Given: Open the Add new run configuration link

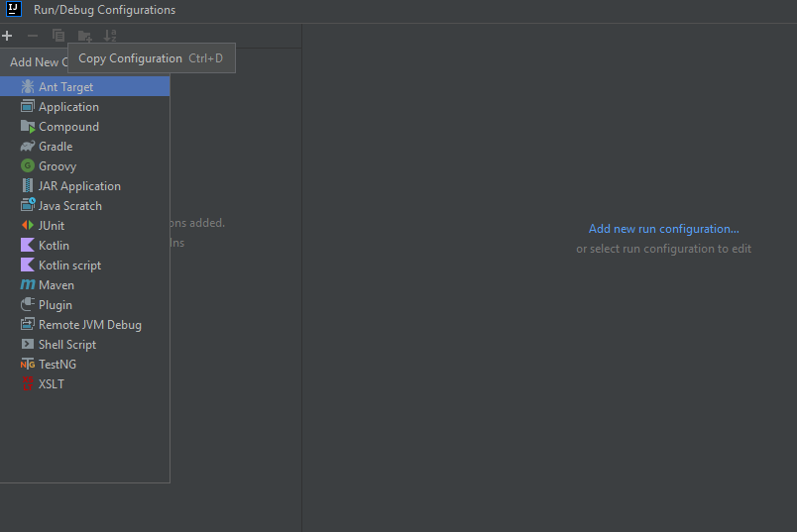Looking at the screenshot, I should point(663,229).
